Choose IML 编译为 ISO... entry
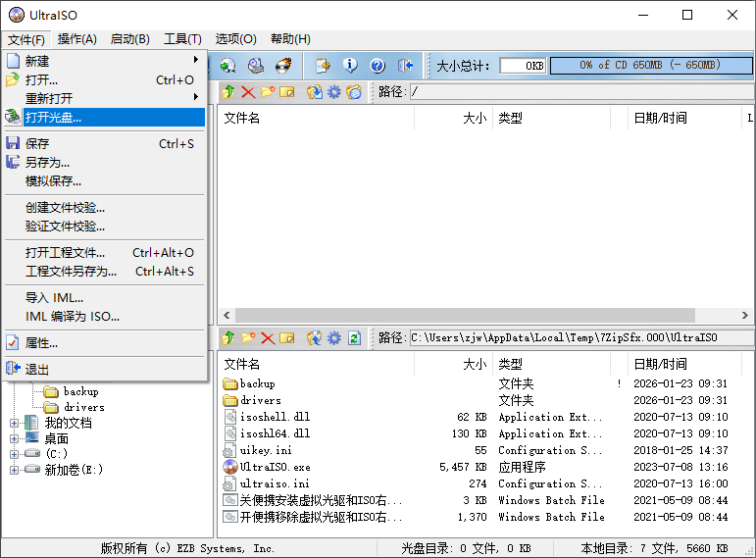The width and height of the screenshot is (756, 558). click(105, 317)
